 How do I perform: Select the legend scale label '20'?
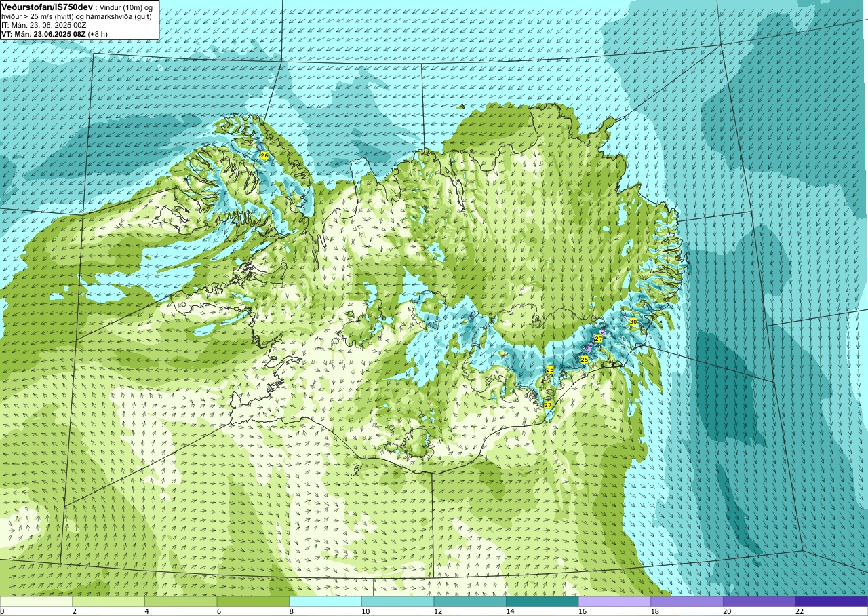click(x=727, y=611)
